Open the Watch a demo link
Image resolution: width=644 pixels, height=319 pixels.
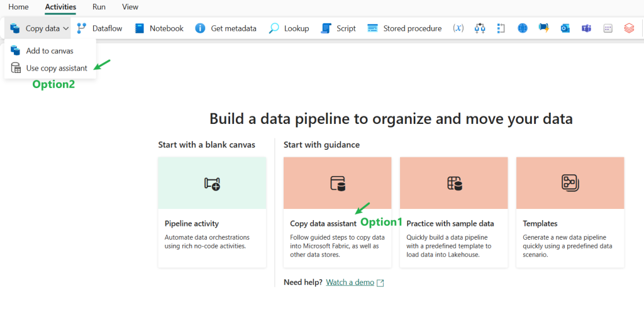click(350, 283)
